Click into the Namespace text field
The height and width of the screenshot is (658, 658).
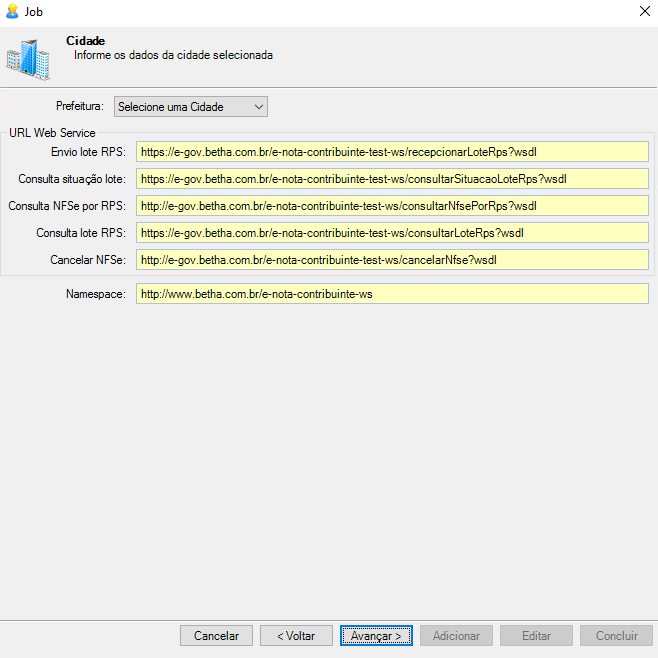[392, 294]
